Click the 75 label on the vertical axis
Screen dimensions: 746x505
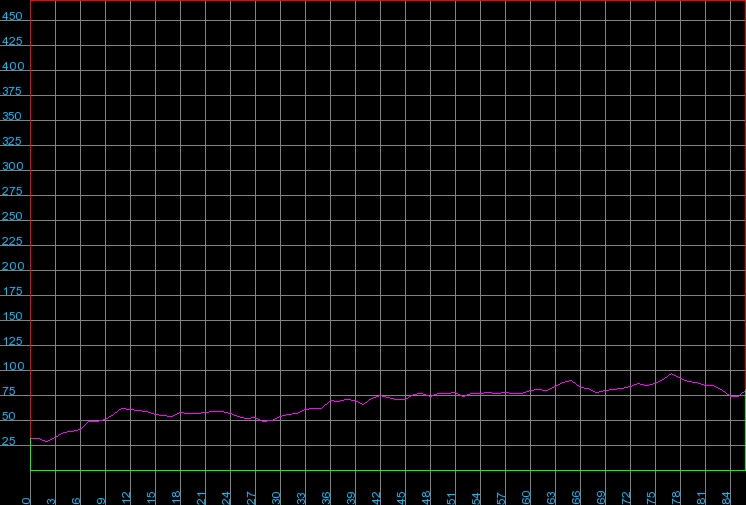[9, 391]
